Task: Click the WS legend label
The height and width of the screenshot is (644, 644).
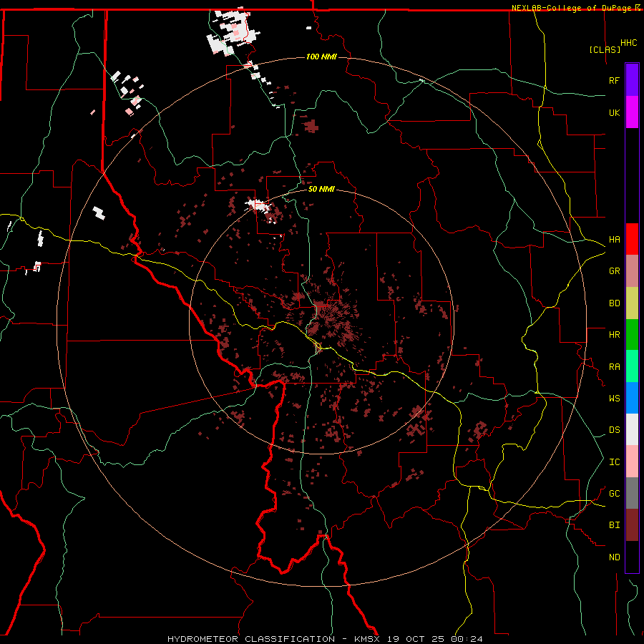Action: (614, 399)
